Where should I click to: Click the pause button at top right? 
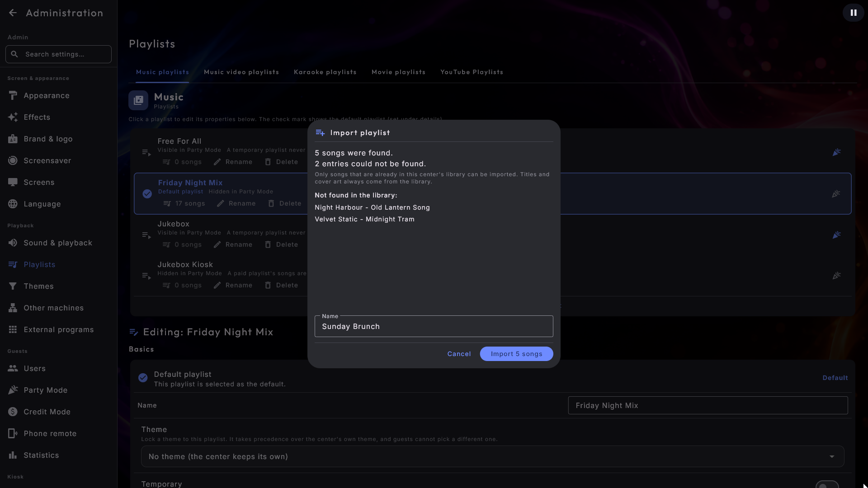point(853,13)
